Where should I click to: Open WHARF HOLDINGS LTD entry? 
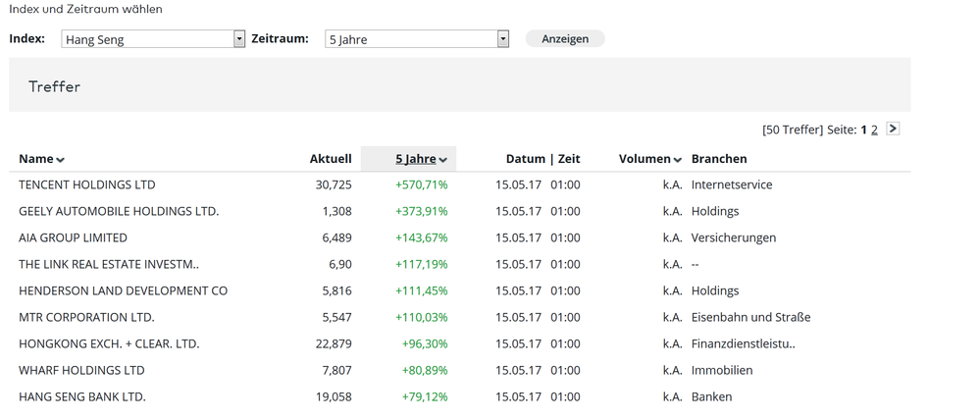pyautogui.click(x=81, y=370)
